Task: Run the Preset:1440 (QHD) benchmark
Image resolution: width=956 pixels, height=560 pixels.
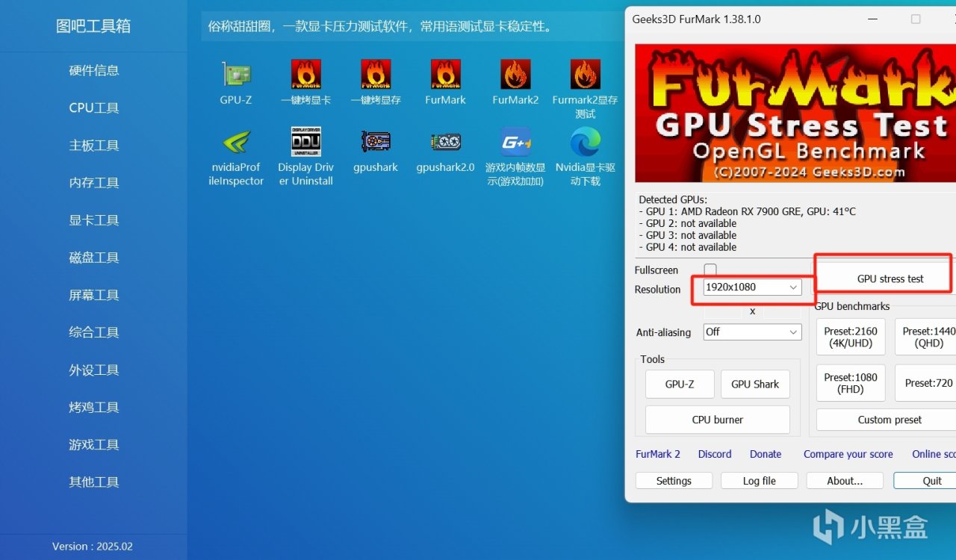Action: pyautogui.click(x=925, y=337)
